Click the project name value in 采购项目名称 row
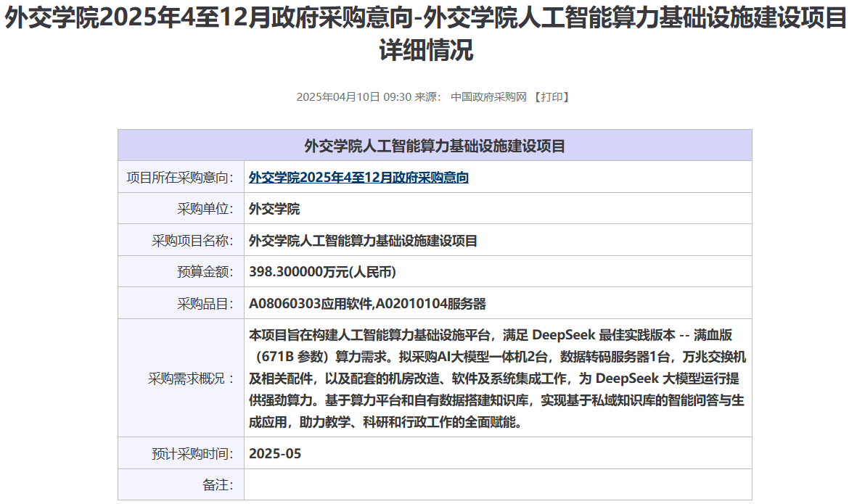This screenshot has width=857, height=504. [363, 241]
